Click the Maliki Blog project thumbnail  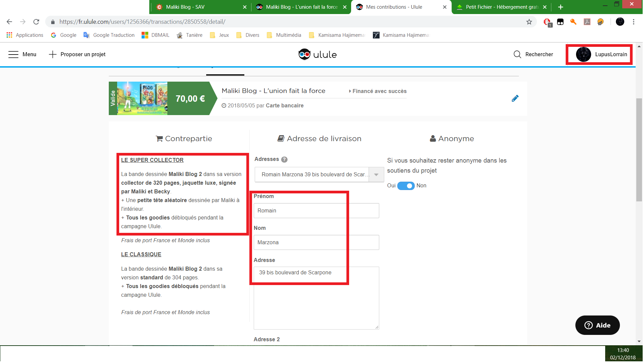coord(143,99)
